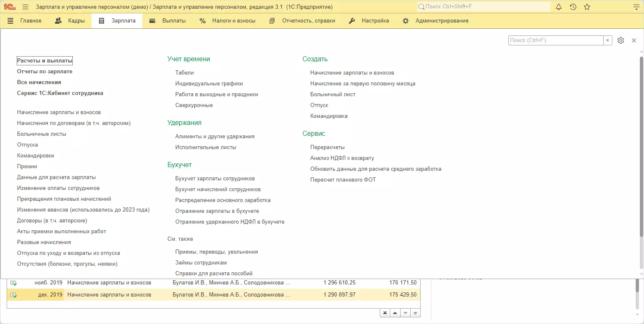Open the main hamburger menu beside the 1C logo
The image size is (644, 324).
click(x=25, y=7)
